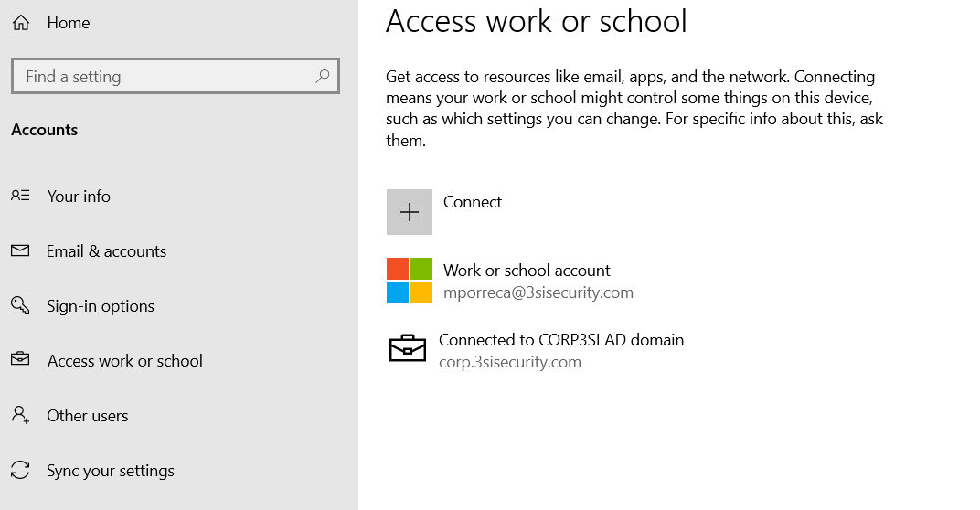Click the magnifier icon in search box

pos(322,77)
